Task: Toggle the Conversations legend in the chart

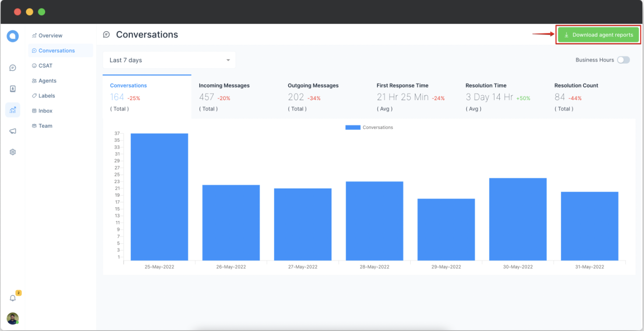Action: click(x=369, y=127)
